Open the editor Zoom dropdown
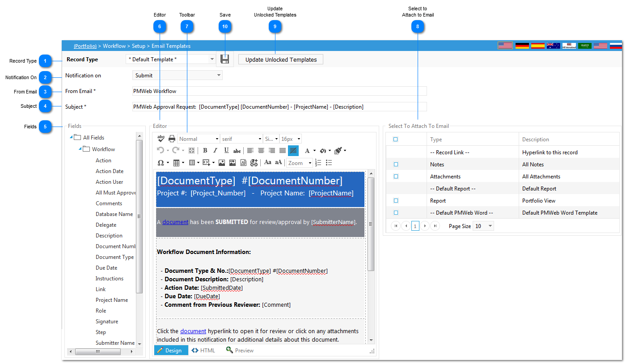 (300, 163)
